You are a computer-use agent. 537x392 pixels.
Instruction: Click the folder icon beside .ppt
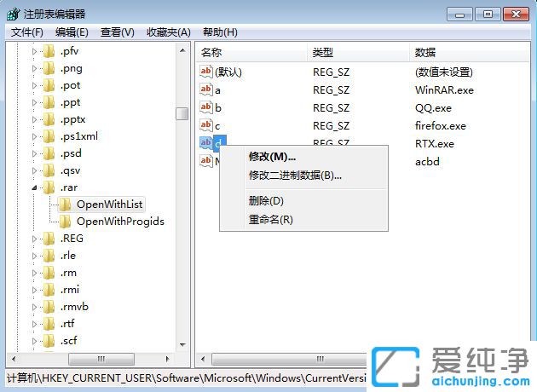point(49,102)
